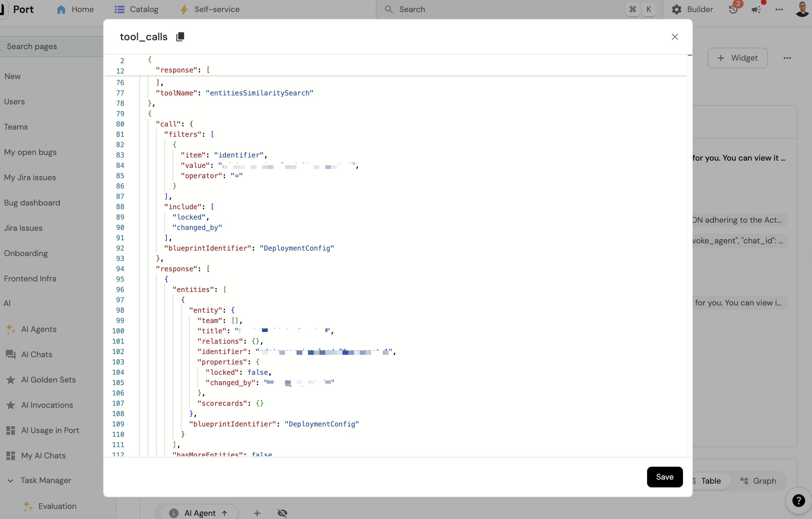Screen dimensions: 812x519
Task: Close the tool_calls dialog
Action: click(674, 37)
